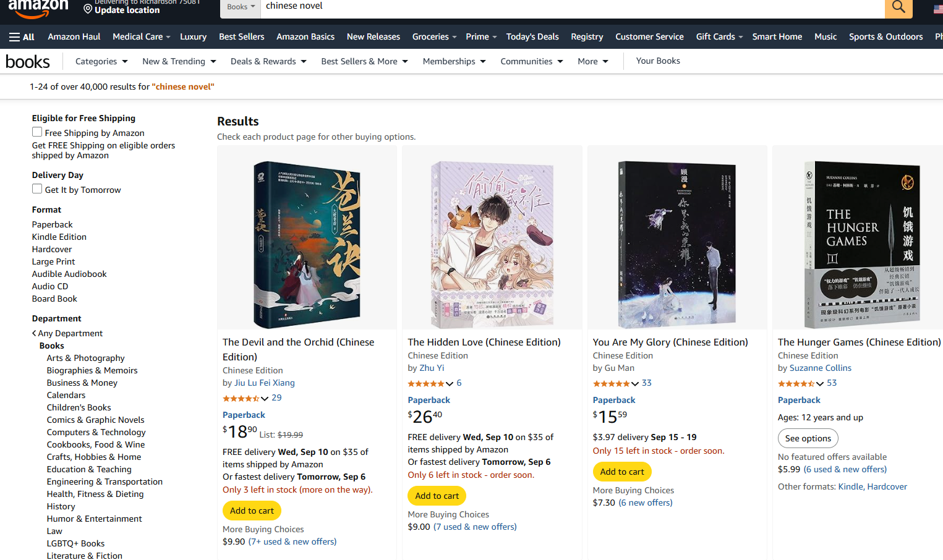Click the books logo

point(28,62)
